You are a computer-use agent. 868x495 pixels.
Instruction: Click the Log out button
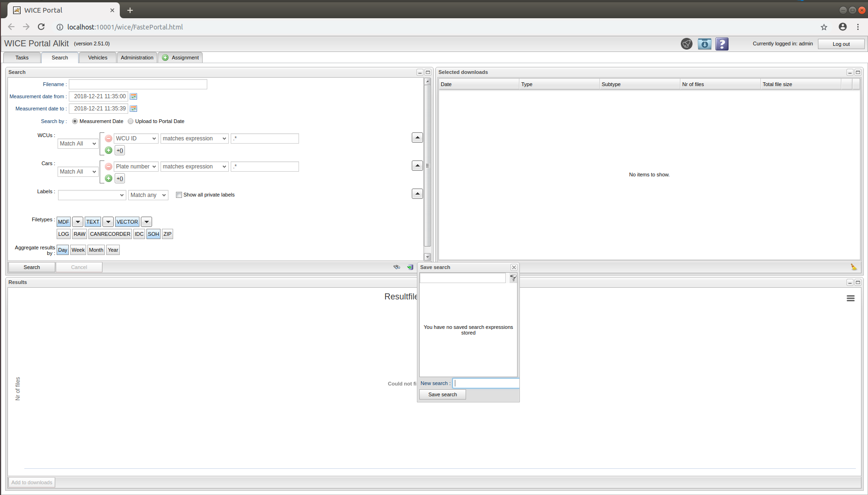pos(841,44)
